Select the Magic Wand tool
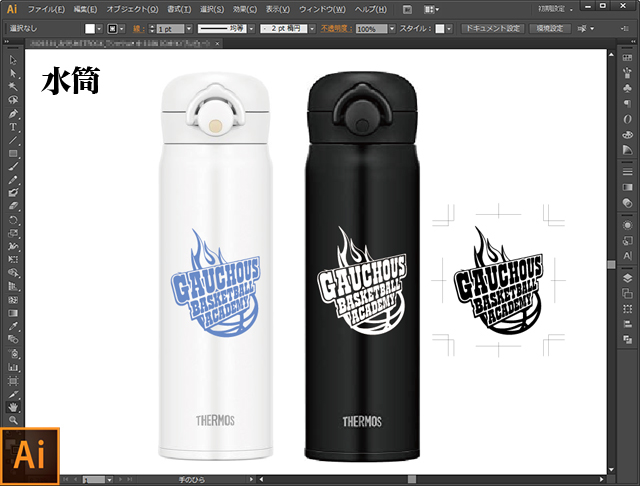Screen dimensions: 640x486 point(13,87)
